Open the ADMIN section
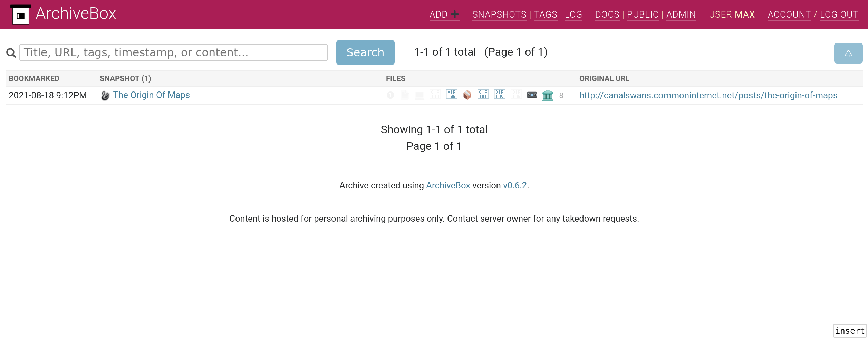The image size is (868, 339). [x=681, y=15]
